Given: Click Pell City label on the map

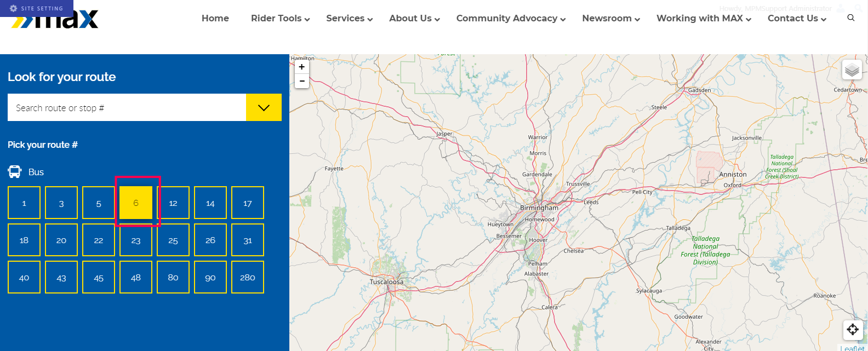Looking at the screenshot, I should (x=642, y=192).
